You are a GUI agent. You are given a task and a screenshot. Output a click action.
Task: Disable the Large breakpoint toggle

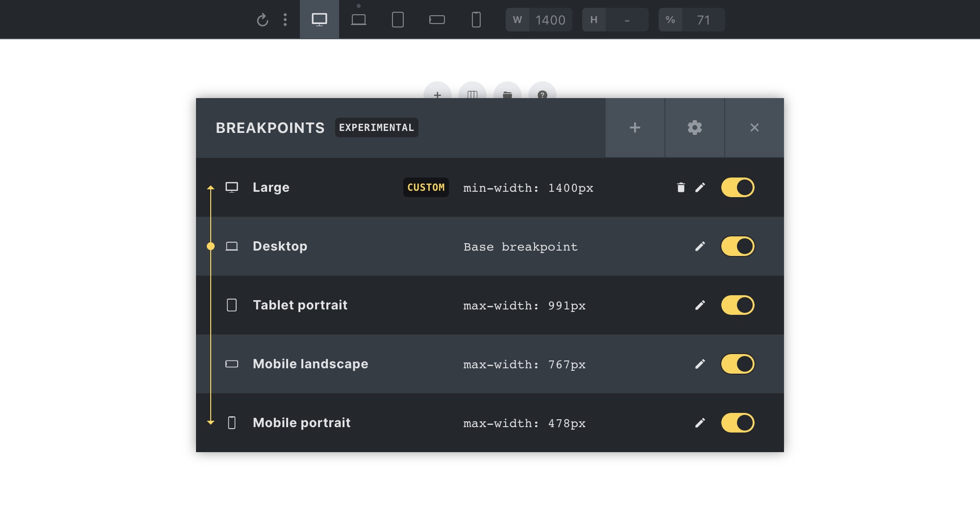pos(737,187)
